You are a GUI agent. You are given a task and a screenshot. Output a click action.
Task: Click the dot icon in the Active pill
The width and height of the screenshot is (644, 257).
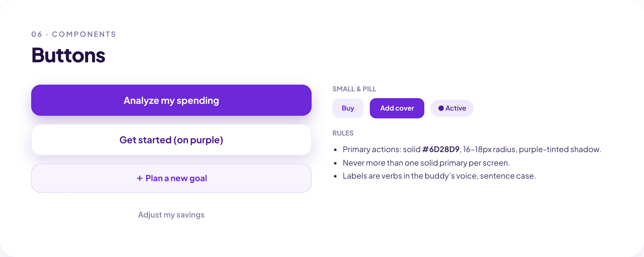click(441, 108)
